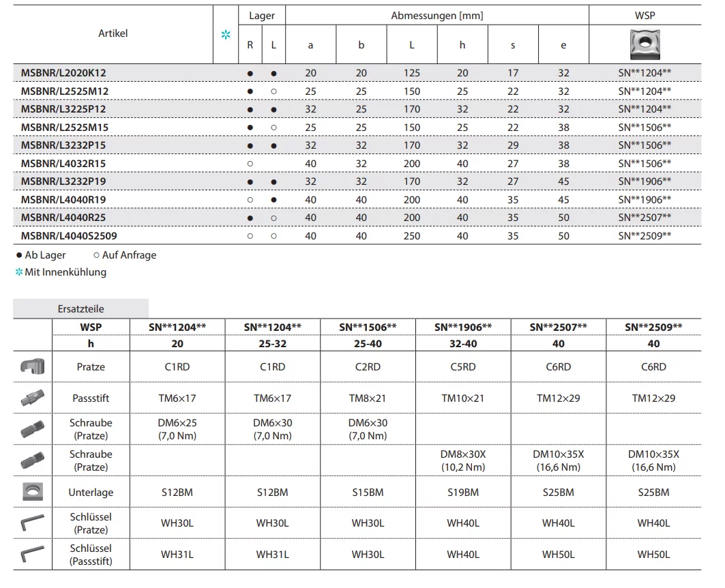The image size is (725, 588).
Task: Click the screw icon beside DM8×30X row
Action: (x=32, y=460)
